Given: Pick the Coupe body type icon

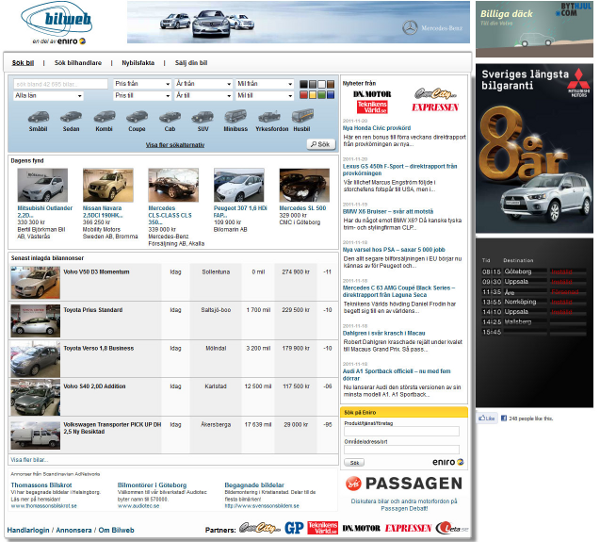Looking at the screenshot, I should (137, 116).
